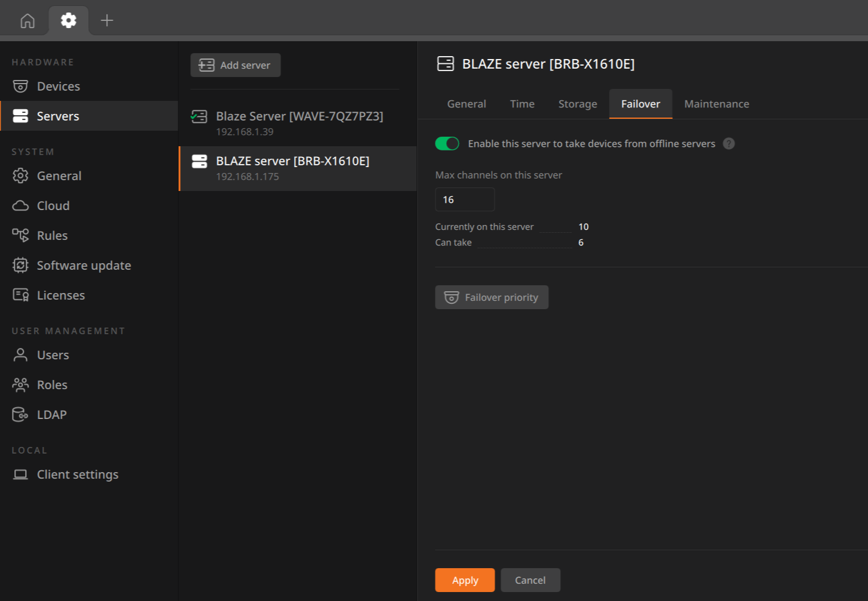
Task: Click the IP address 192.168.1.39
Action: click(245, 132)
